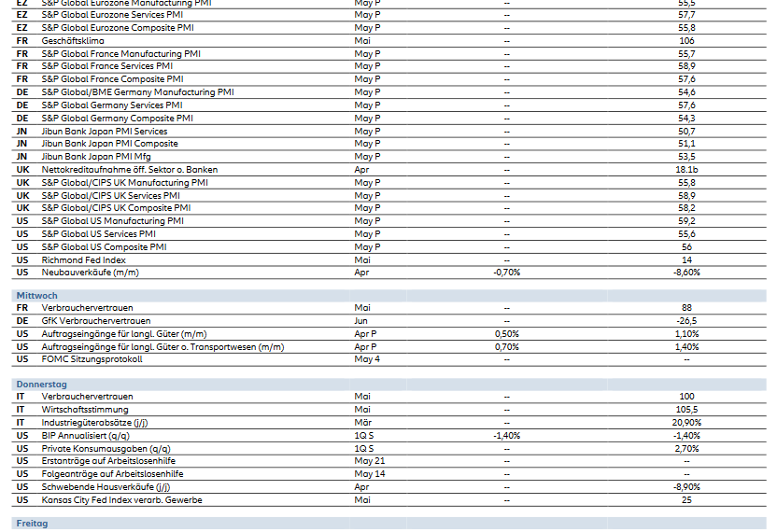Select the Industriegüterabsätze (j/j) entry
Viewport: 777px width, 532px height.
[x=102, y=423]
